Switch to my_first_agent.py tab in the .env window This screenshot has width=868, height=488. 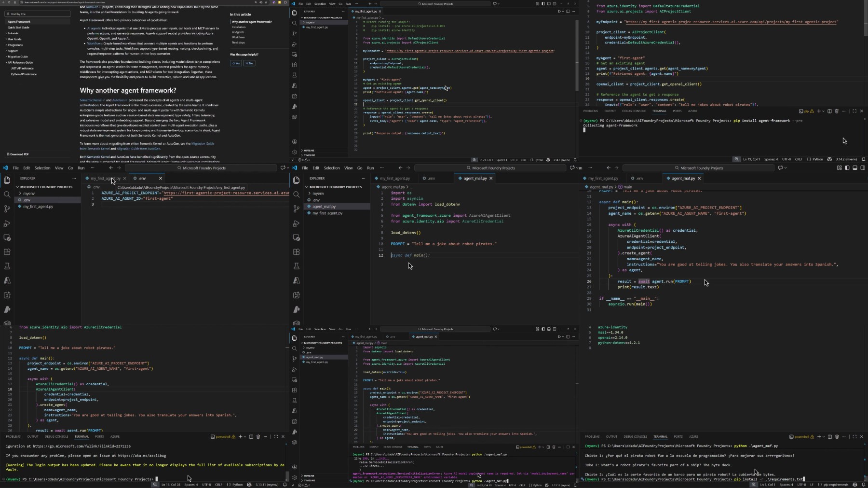106,178
